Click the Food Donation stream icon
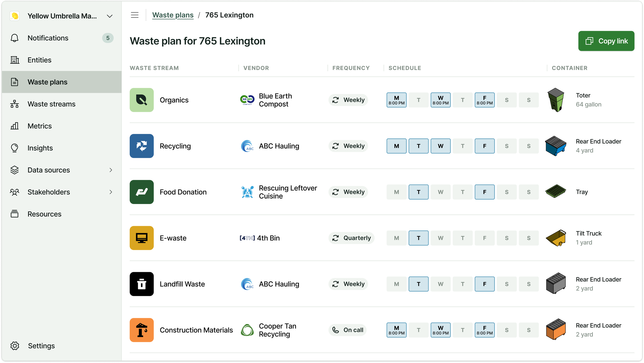The width and height of the screenshot is (644, 363). point(142,192)
